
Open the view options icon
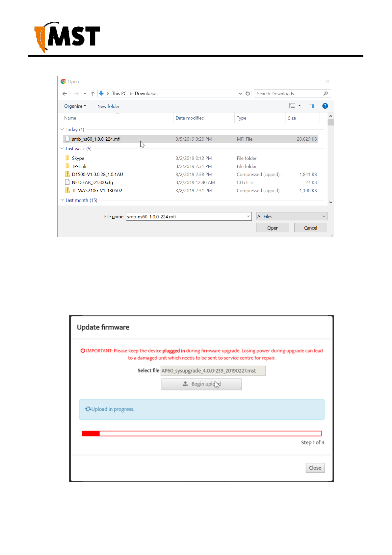[x=292, y=106]
